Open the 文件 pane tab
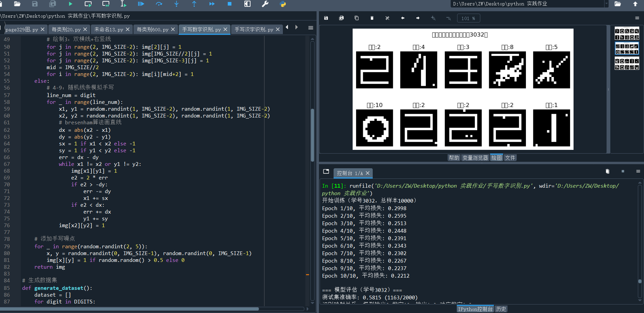This screenshot has width=644, height=313. coord(510,158)
